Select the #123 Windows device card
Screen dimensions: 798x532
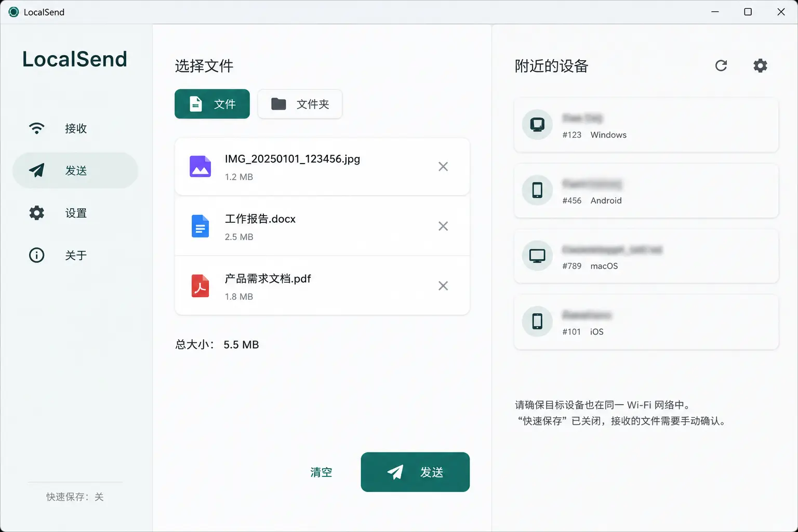tap(646, 125)
